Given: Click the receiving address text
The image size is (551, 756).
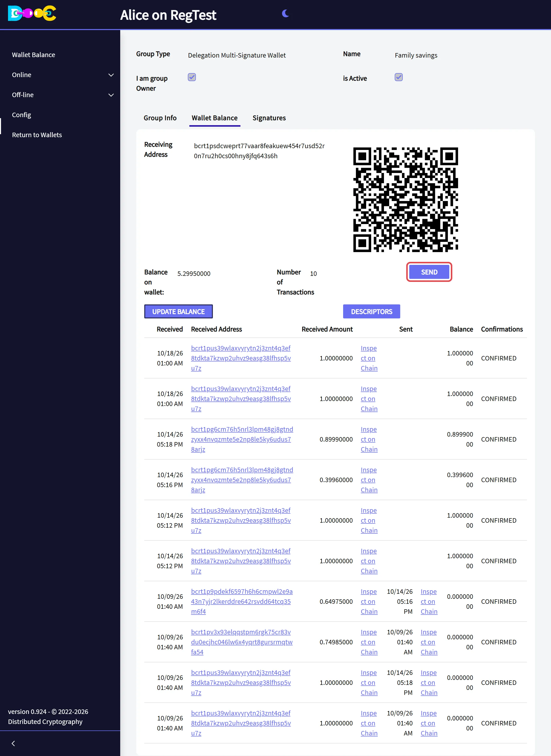Looking at the screenshot, I should [x=259, y=151].
